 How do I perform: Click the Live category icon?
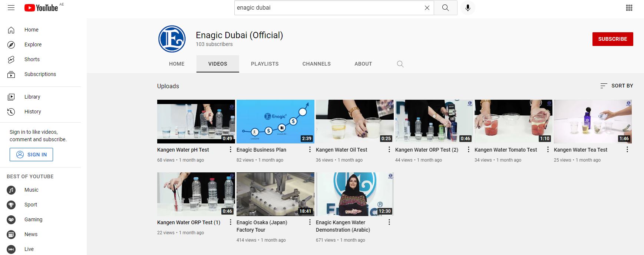pyautogui.click(x=11, y=249)
